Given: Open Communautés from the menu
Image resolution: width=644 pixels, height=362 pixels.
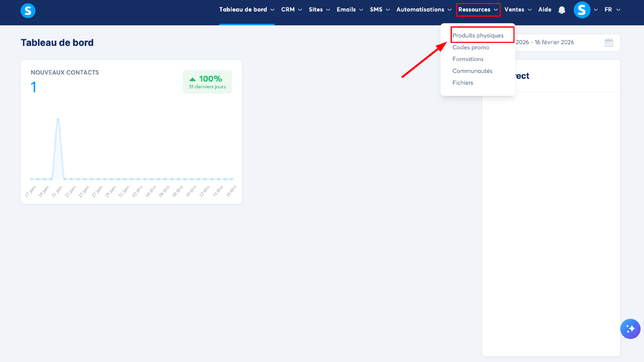Looking at the screenshot, I should tap(472, 71).
